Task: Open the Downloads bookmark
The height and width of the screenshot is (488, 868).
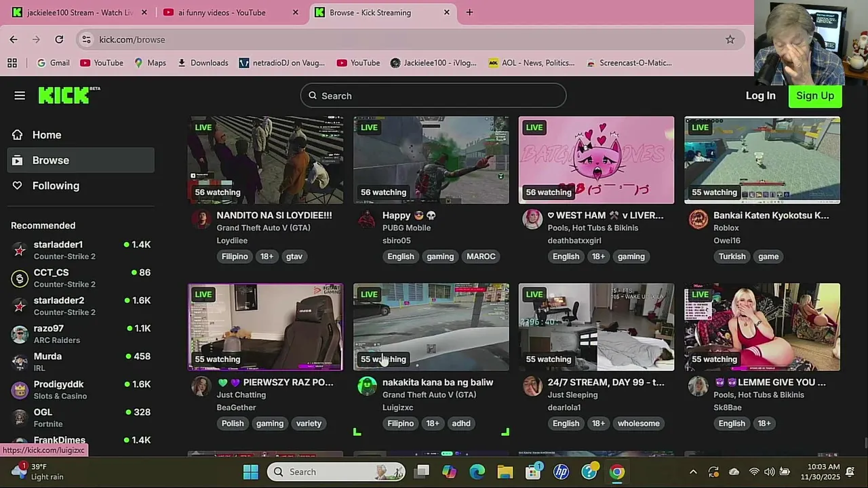Action: pyautogui.click(x=202, y=63)
